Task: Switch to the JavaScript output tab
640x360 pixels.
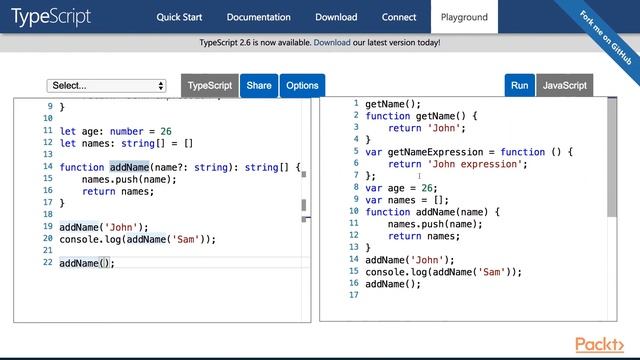Action: coord(564,86)
